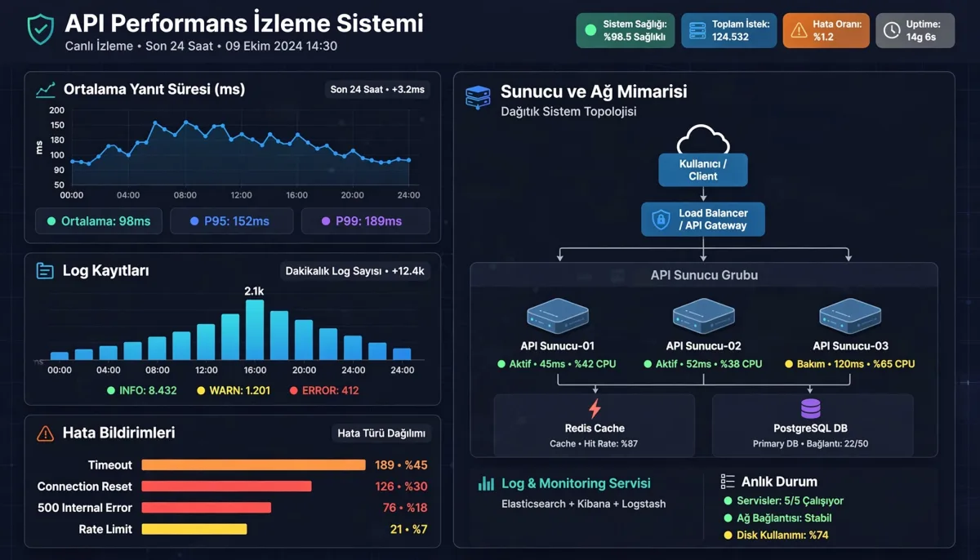Click the Redis Cache lightning bolt icon
The width and height of the screenshot is (980, 560).
[595, 409]
